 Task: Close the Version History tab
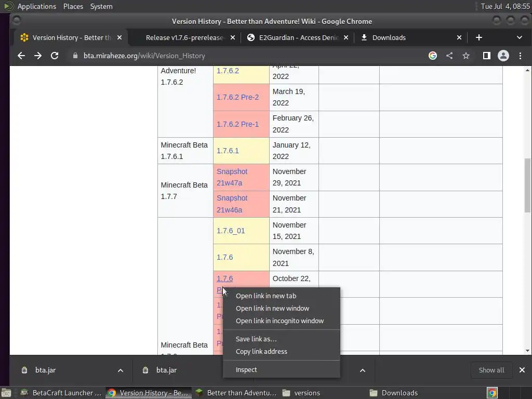pos(119,37)
